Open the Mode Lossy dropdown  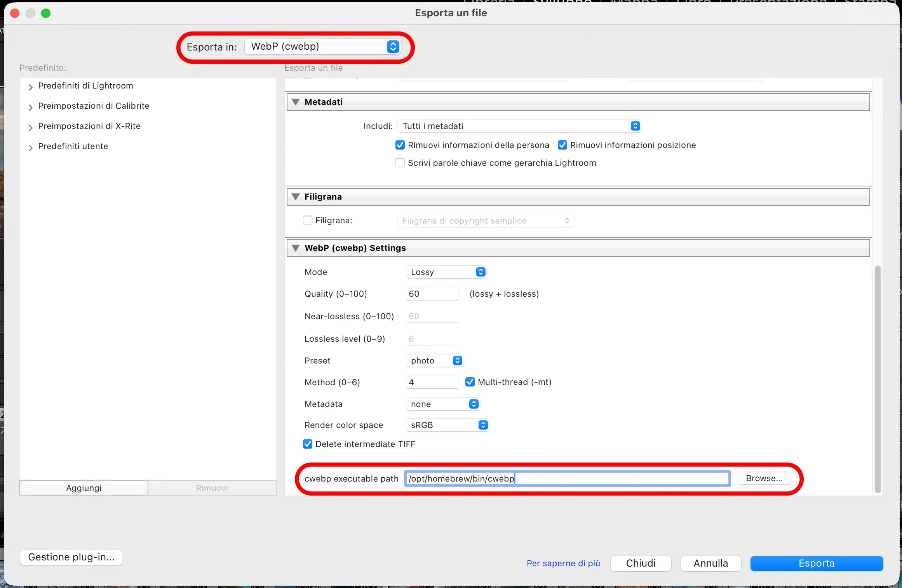click(x=447, y=272)
